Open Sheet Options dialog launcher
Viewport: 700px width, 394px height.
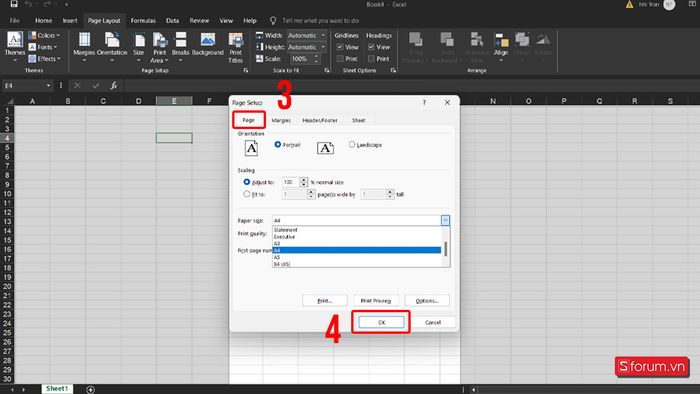click(393, 71)
